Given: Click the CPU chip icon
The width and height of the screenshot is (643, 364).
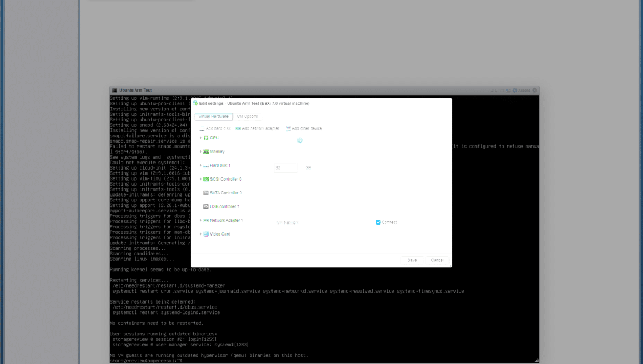Looking at the screenshot, I should [206, 138].
